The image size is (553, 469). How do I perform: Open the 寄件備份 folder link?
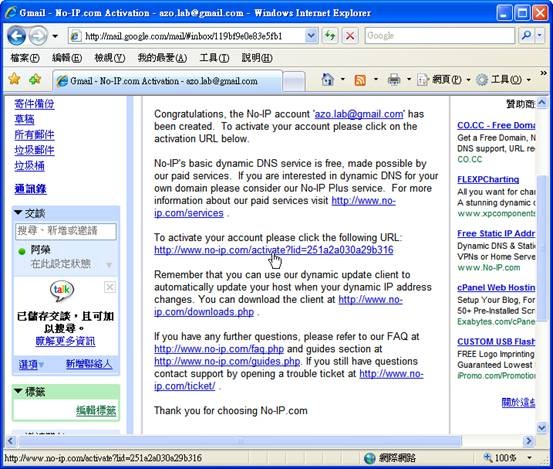click(34, 104)
